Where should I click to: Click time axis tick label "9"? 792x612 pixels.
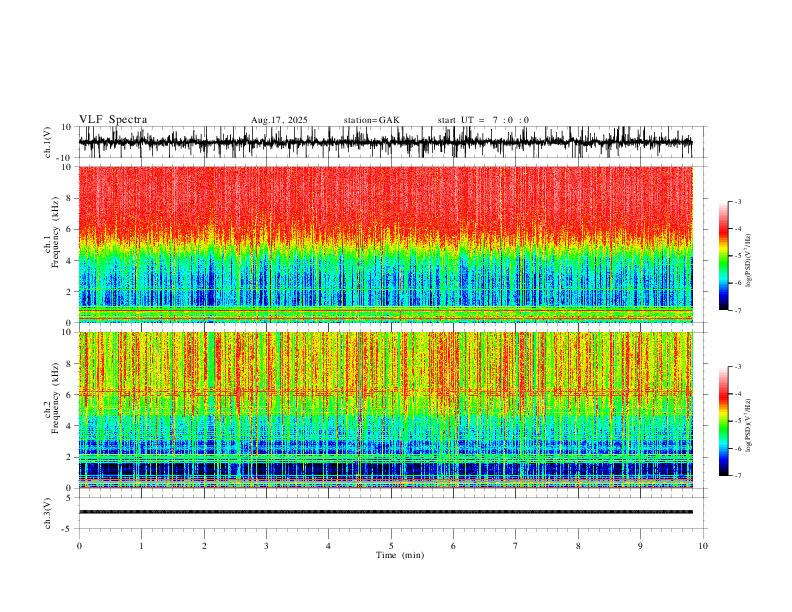[640, 546]
